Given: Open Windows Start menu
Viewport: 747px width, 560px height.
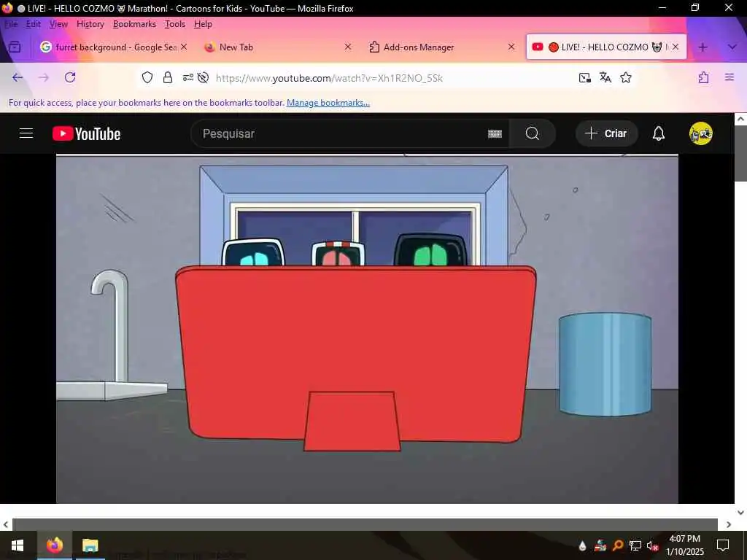Looking at the screenshot, I should (18, 545).
